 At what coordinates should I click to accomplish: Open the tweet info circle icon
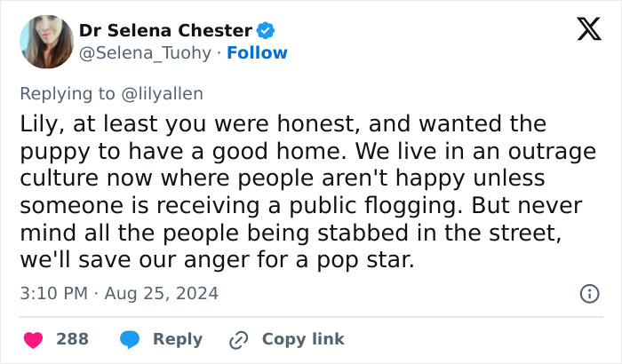[588, 293]
